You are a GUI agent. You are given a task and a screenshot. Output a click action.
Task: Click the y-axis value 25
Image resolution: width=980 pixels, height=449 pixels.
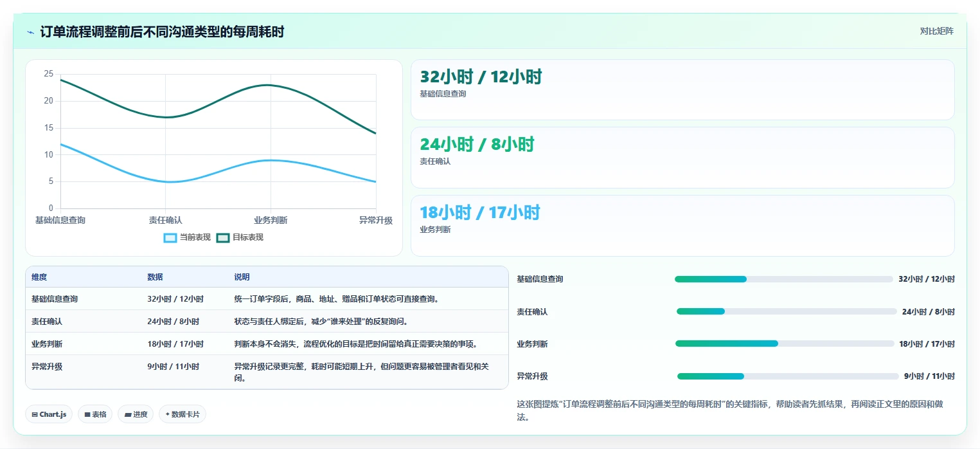click(48, 74)
